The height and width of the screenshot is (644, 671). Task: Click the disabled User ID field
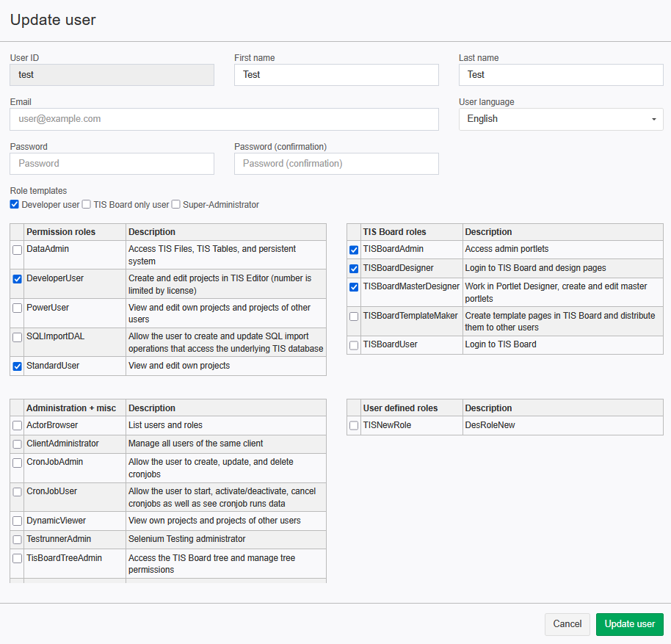pyautogui.click(x=112, y=75)
